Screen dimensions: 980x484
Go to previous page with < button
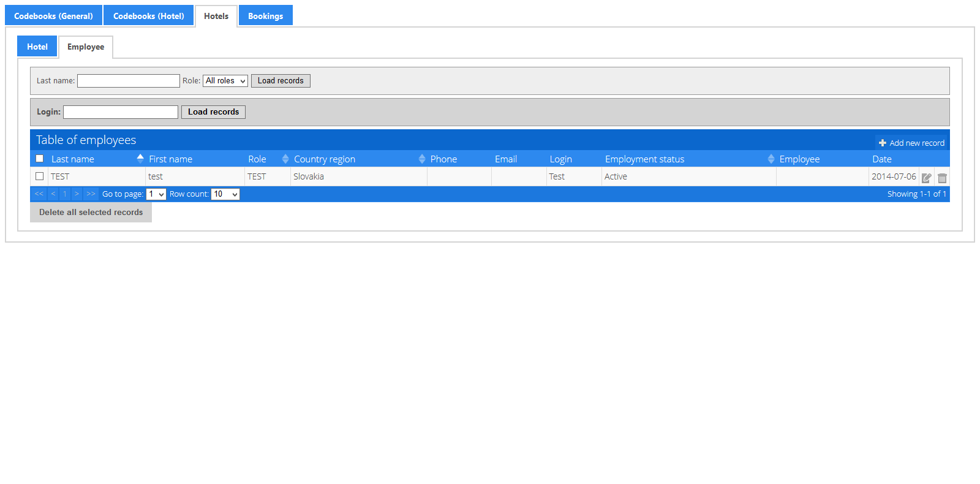click(53, 194)
